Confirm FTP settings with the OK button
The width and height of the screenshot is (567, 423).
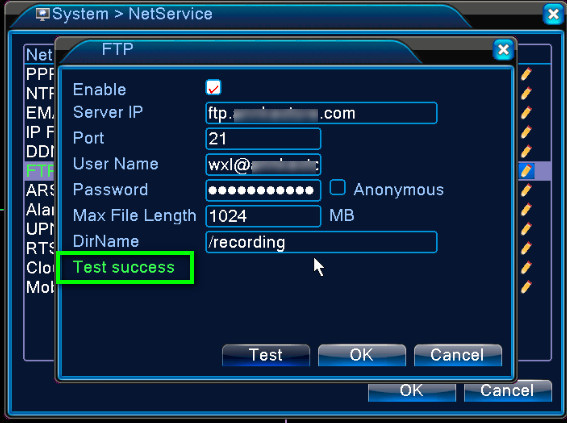point(362,355)
